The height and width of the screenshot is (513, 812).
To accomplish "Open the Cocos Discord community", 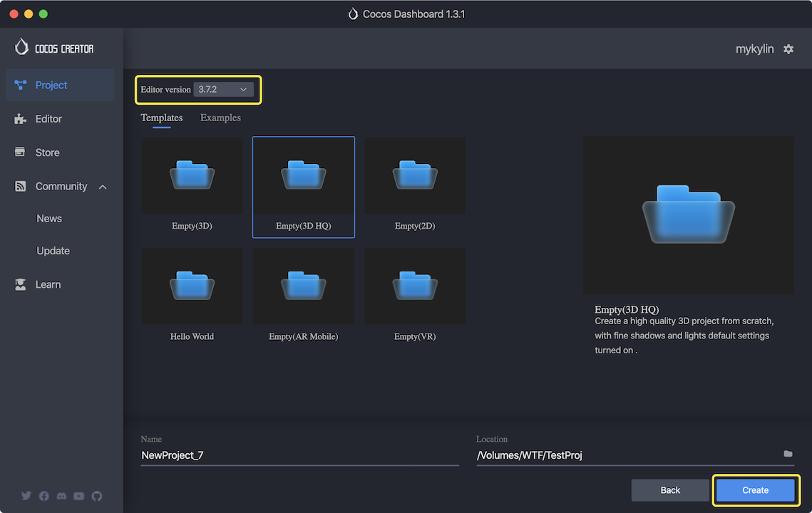I will (61, 496).
